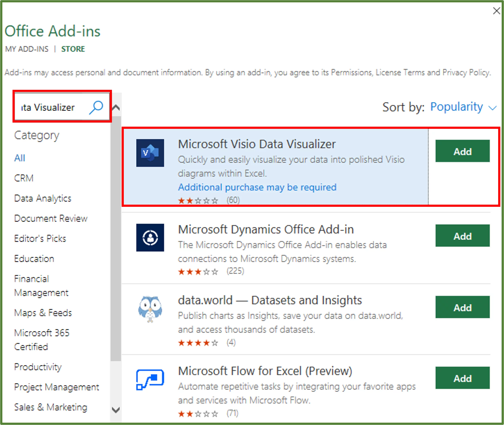The width and height of the screenshot is (504, 425).
Task: Select the Editor's Picks category
Action: pyautogui.click(x=40, y=238)
